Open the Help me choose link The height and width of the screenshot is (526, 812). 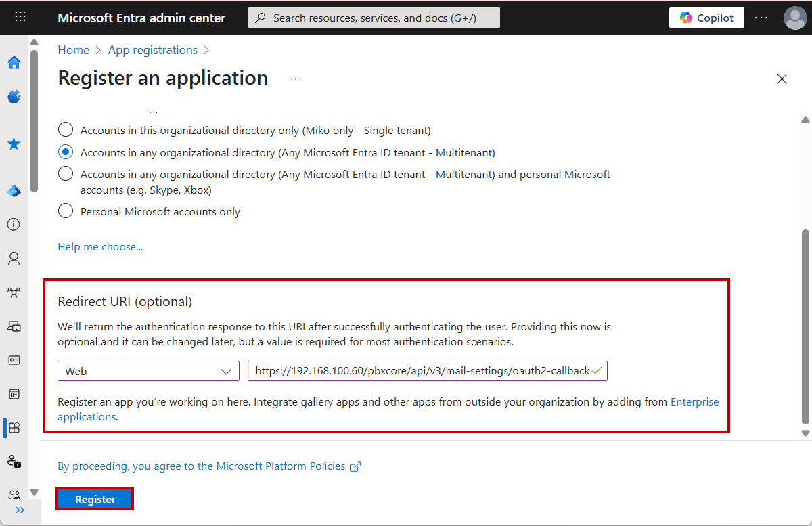coord(100,247)
